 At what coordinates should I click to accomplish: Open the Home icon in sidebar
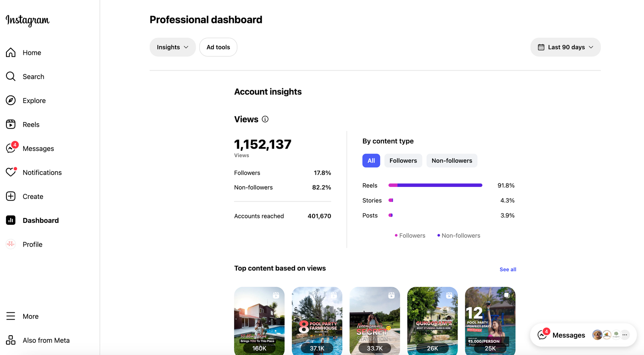tap(11, 52)
